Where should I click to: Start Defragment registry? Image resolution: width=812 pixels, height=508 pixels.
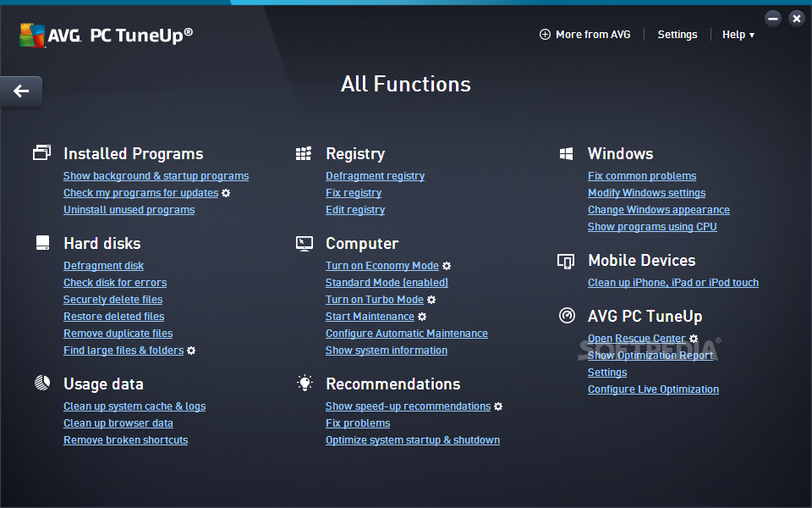375,176
